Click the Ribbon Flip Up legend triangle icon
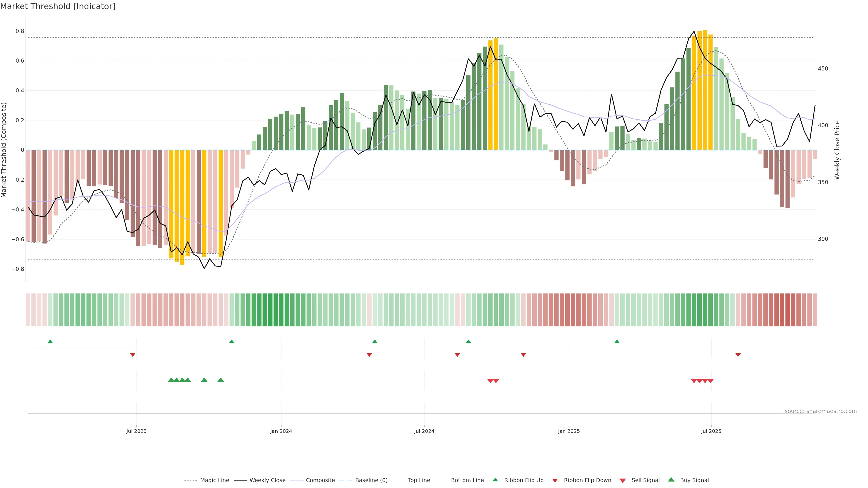This screenshot has height=488, width=868. (495, 480)
